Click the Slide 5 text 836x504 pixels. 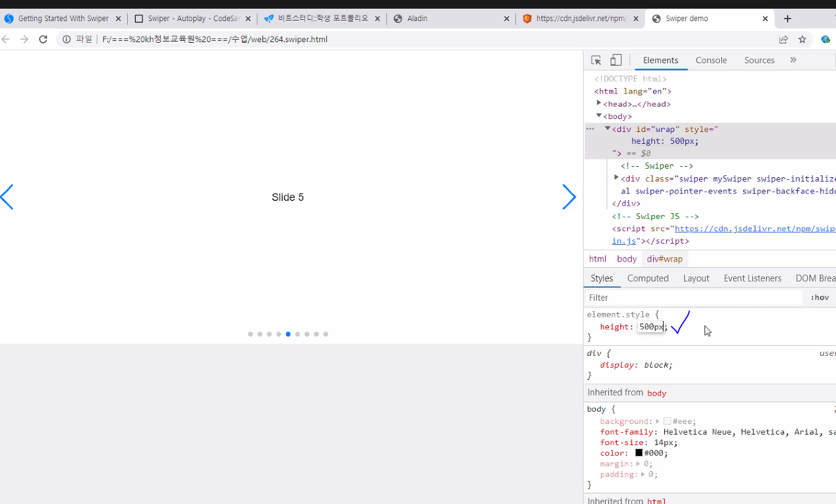(x=288, y=197)
